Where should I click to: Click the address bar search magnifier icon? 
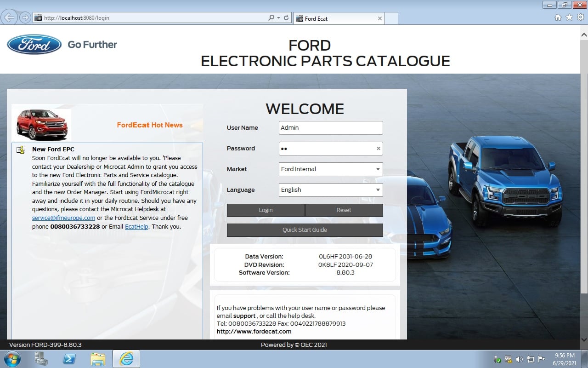pos(271,18)
